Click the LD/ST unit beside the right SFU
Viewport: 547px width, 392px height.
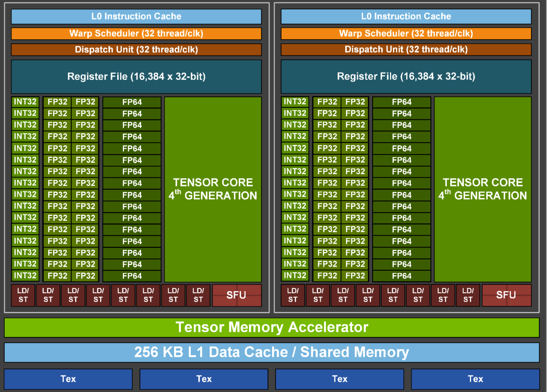468,295
